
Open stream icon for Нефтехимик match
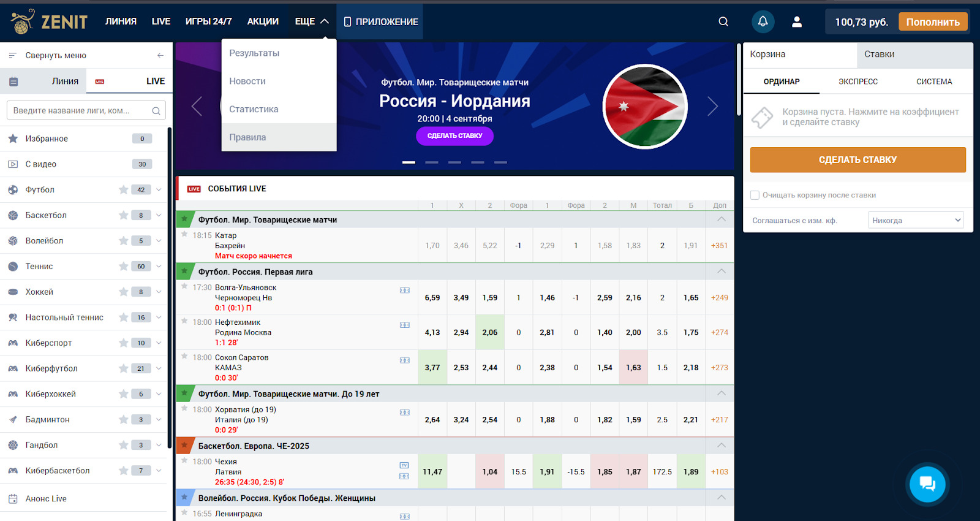tap(405, 325)
